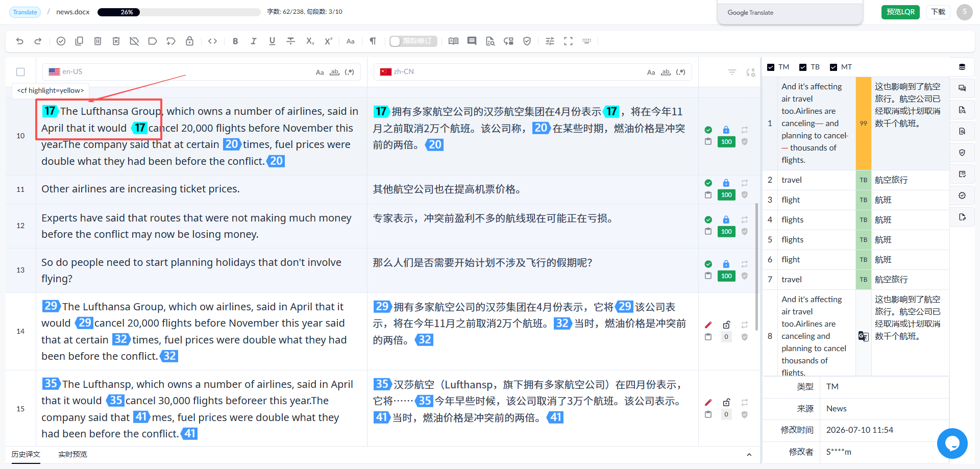Expand the bottom history panel chevron
The image size is (980, 469).
(x=749, y=455)
